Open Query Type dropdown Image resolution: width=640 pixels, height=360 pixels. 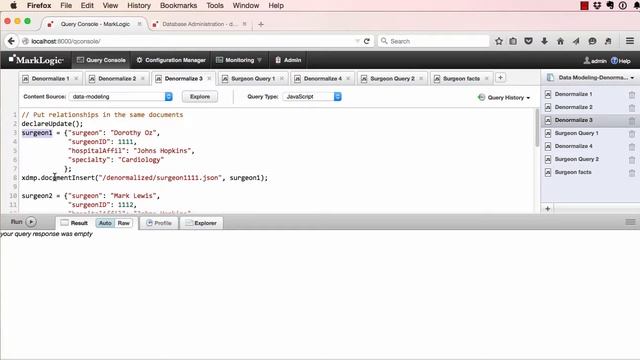click(312, 97)
